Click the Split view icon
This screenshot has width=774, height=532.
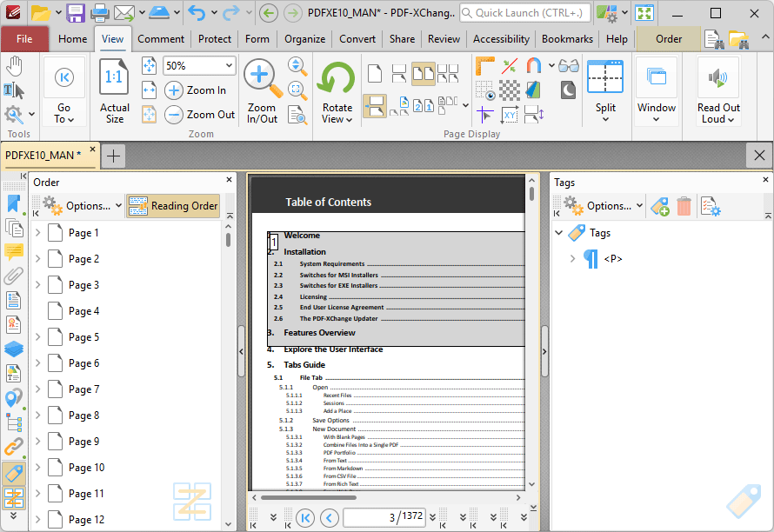[605, 76]
